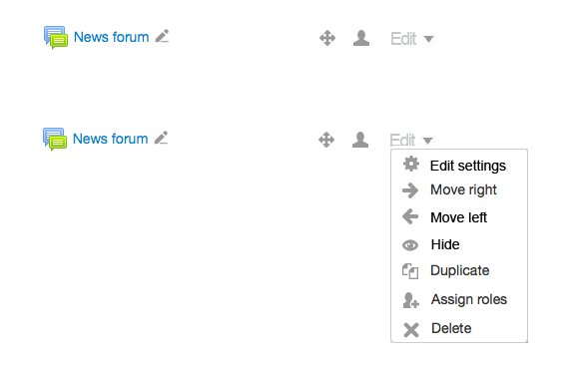Expand the top row Edit dropdown
Image resolution: width=588 pixels, height=371 pixels.
click(412, 39)
